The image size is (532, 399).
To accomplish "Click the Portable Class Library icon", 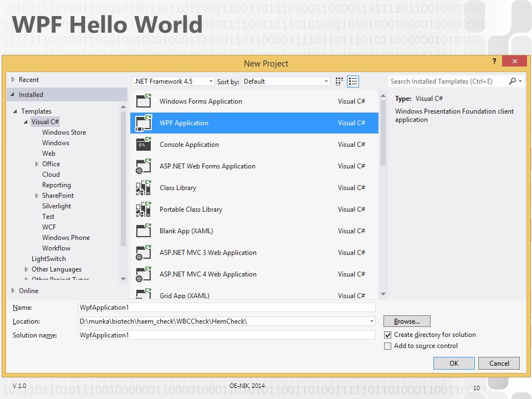I will tap(144, 209).
